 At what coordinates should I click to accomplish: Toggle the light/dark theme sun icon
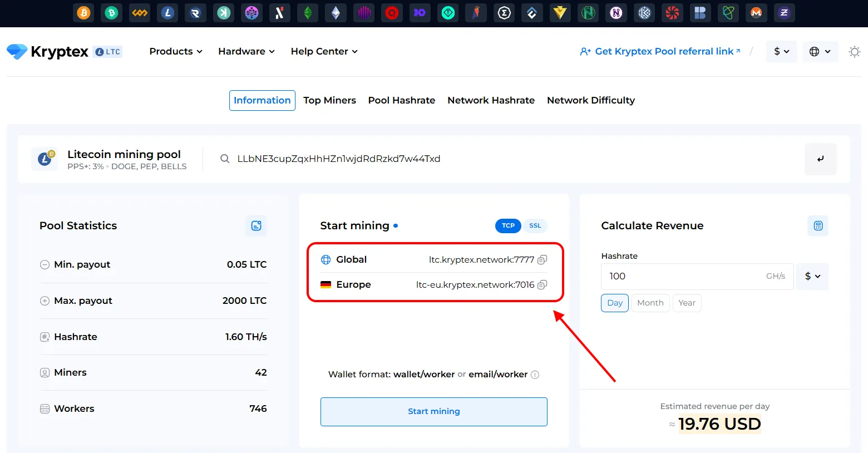tap(855, 52)
